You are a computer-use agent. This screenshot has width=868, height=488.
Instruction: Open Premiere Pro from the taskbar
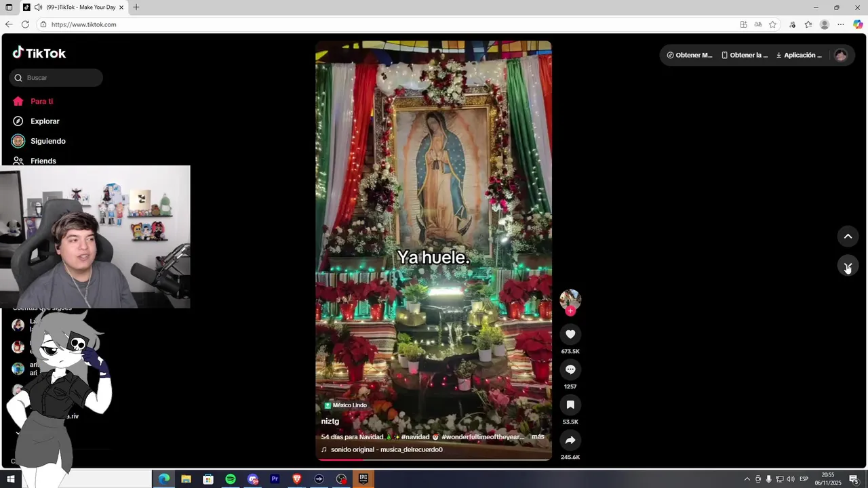coord(275,479)
